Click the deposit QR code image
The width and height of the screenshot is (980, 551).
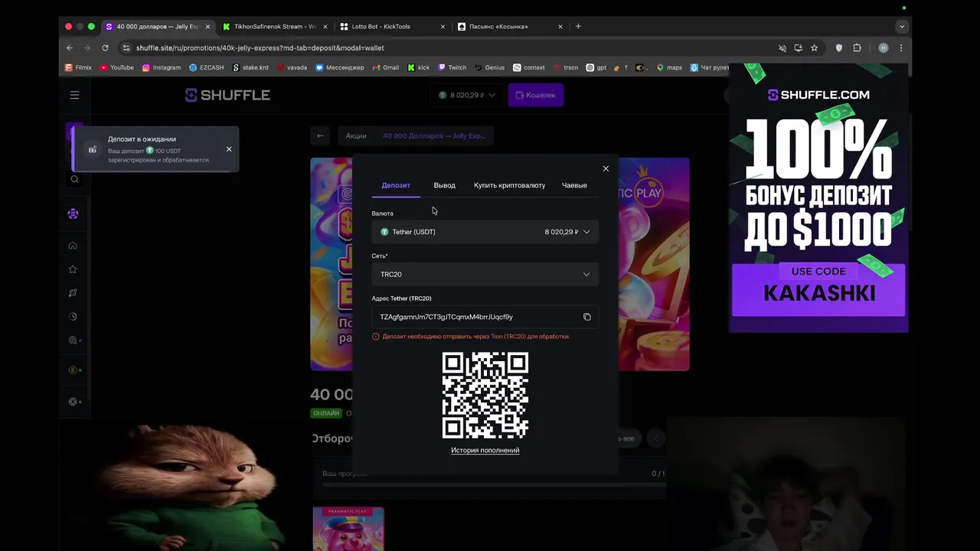(485, 395)
